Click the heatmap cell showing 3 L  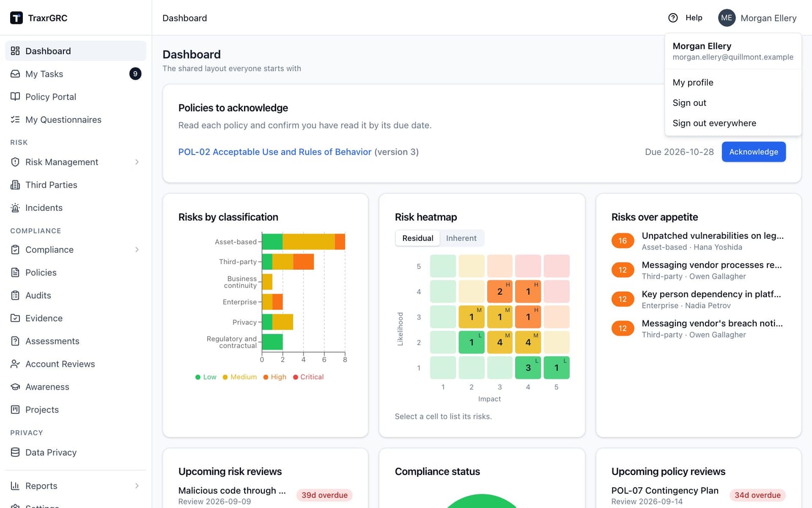pyautogui.click(x=528, y=368)
